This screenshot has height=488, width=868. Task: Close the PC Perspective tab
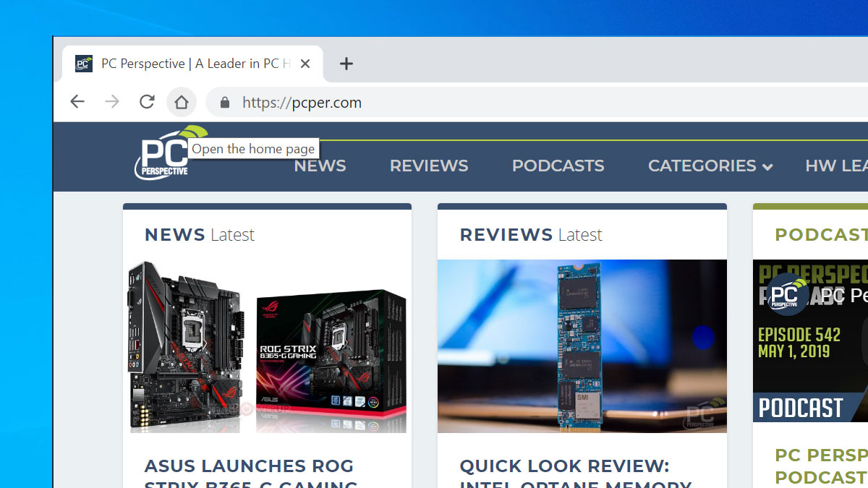pos(305,64)
